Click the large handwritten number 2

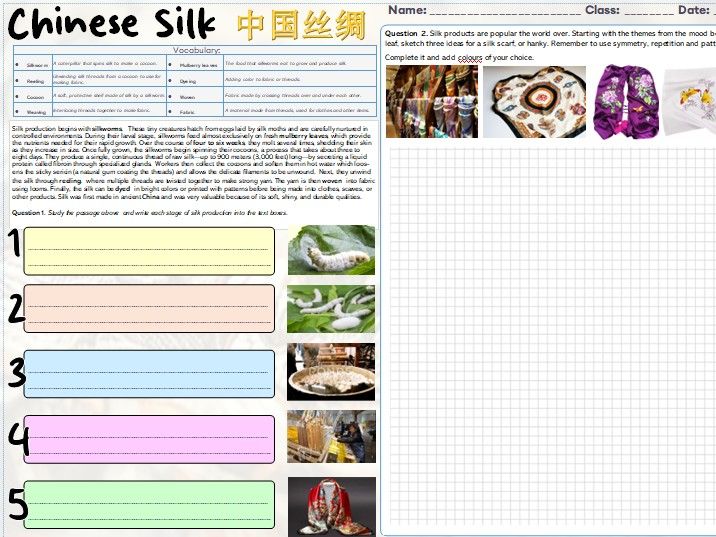(16, 309)
